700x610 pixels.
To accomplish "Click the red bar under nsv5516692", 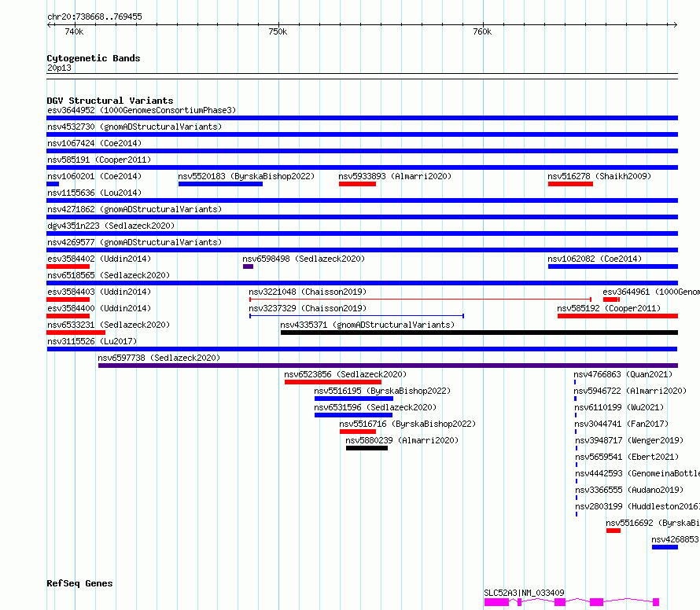I will tap(613, 531).
